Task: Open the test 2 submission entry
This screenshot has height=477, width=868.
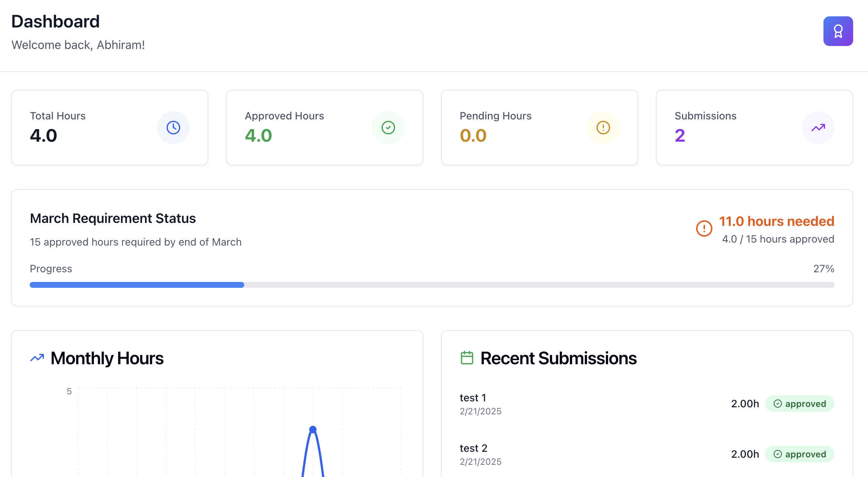Action: [x=473, y=448]
